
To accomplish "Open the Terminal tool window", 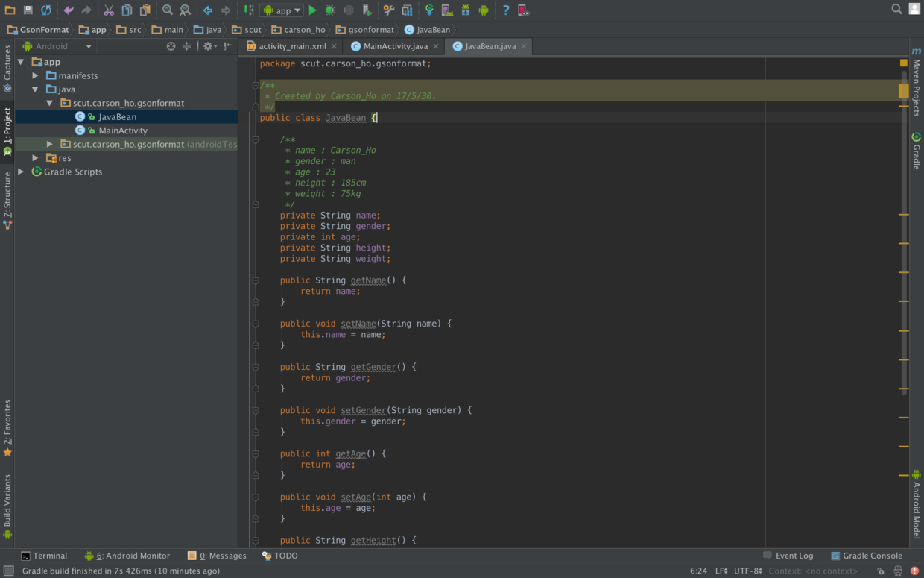I will [44, 556].
